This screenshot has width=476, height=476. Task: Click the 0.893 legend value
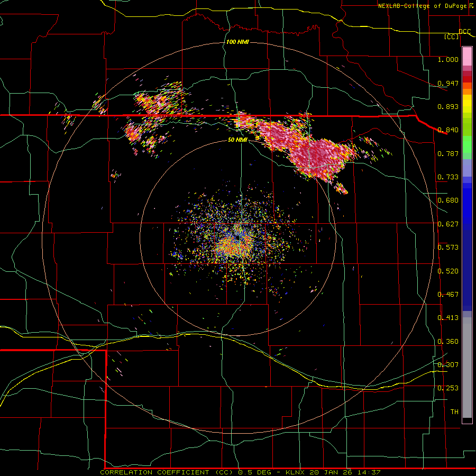(x=448, y=106)
